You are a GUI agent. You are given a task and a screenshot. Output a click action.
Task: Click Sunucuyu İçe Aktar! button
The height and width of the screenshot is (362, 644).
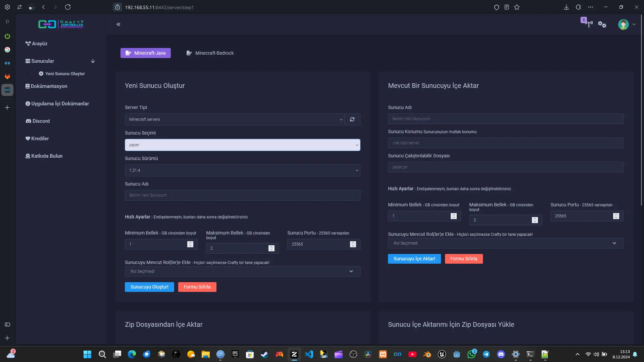[414, 259]
